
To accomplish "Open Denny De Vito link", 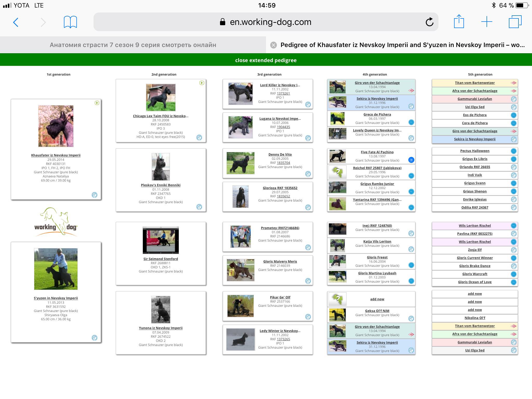I will point(280,154).
